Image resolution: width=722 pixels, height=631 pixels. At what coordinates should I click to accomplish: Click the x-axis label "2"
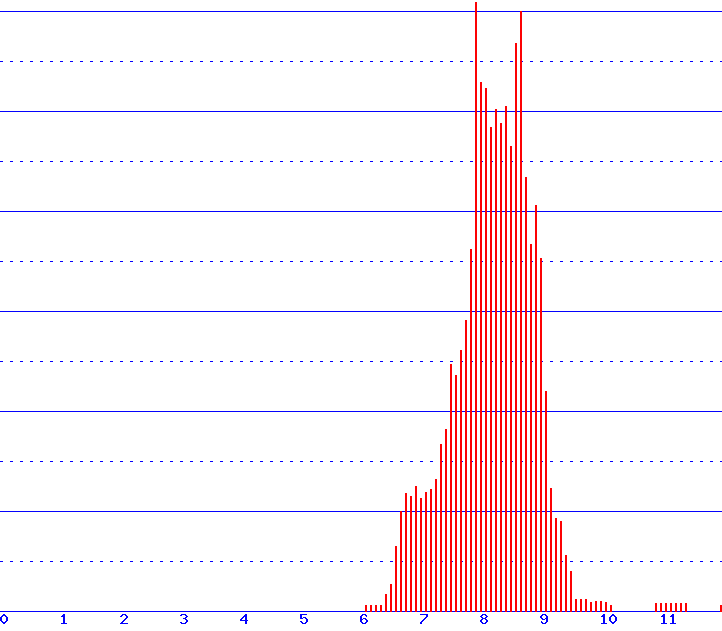(x=124, y=619)
